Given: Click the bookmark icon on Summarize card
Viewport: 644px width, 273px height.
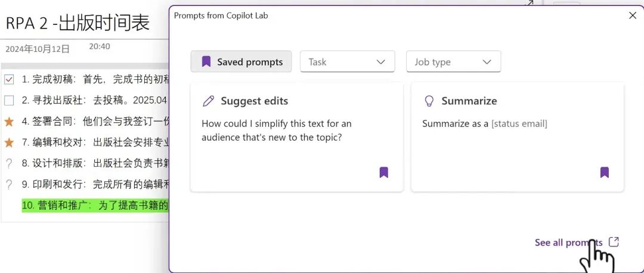Looking at the screenshot, I should click(604, 172).
